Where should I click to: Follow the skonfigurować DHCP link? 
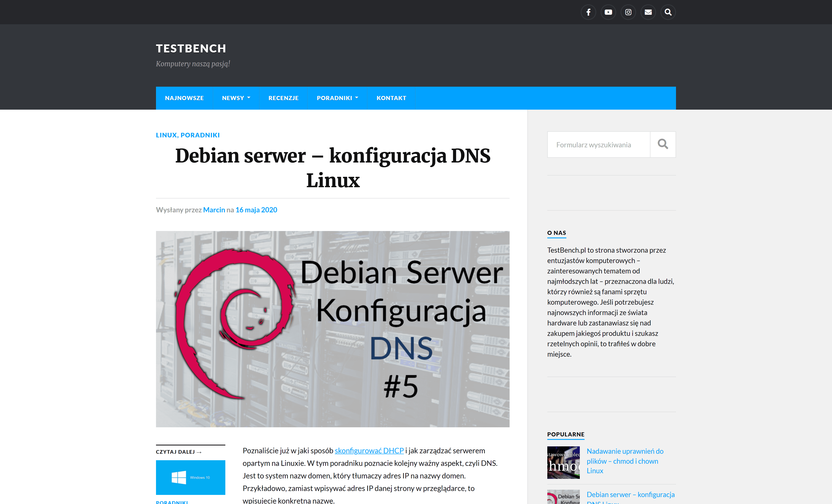(369, 451)
